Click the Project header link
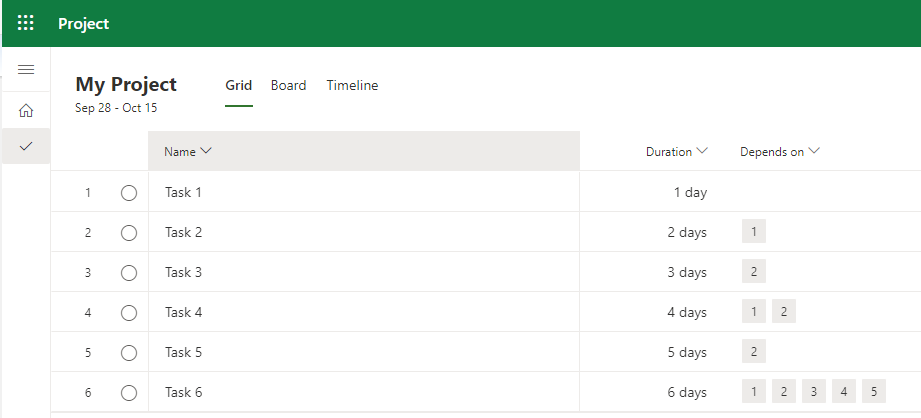 click(84, 24)
